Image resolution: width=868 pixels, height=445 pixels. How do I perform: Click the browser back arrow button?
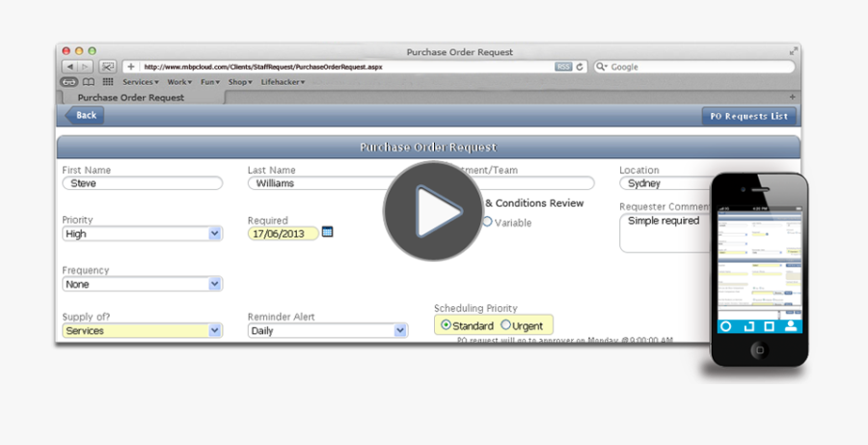click(69, 67)
